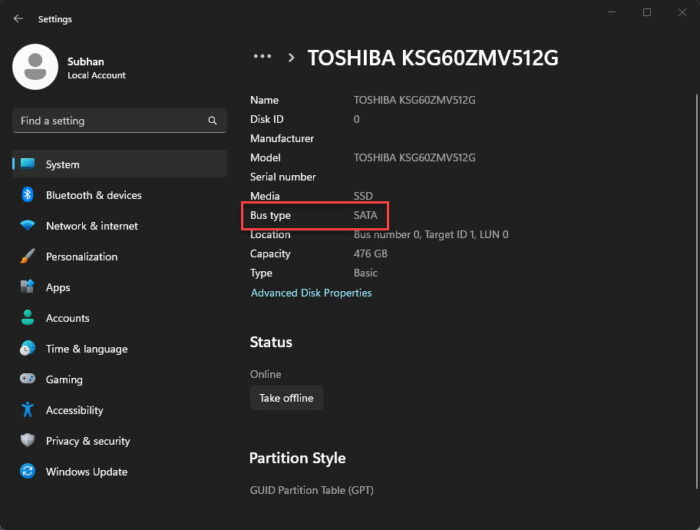The image size is (700, 530).
Task: Open Windows Update page
Action: coord(120,472)
